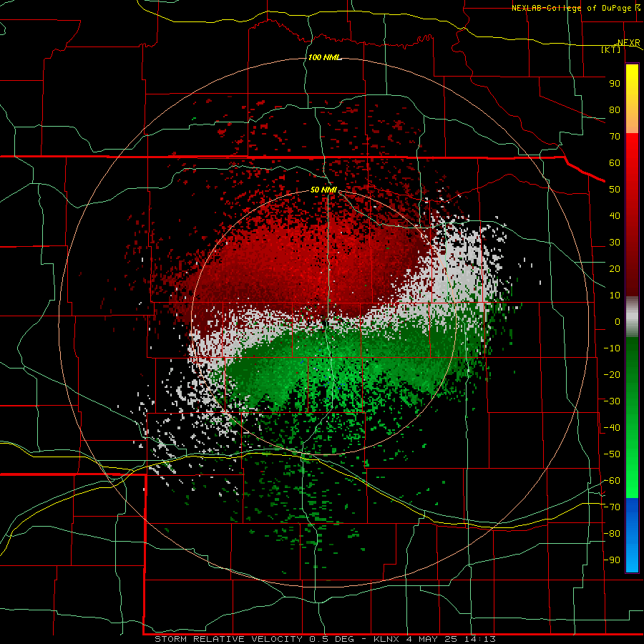
Task: Click the blue bottom segment of color bar
Action: pos(632,535)
